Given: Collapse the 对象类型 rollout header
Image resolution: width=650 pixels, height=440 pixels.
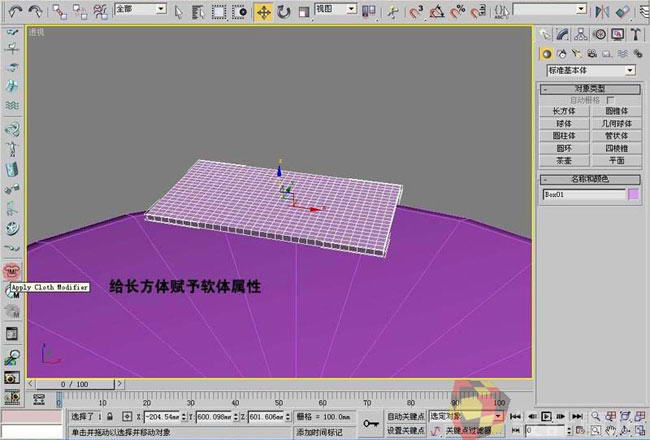Looking at the screenshot, I should (590, 89).
